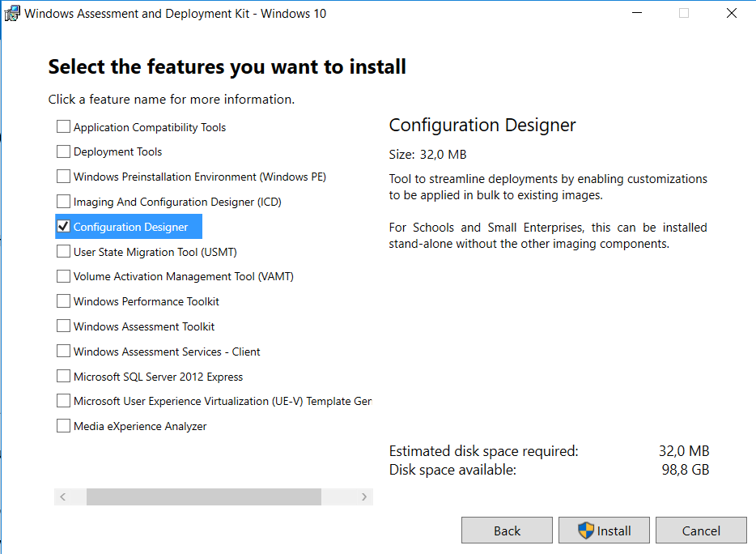Click the ADK icon in the title bar

pyautogui.click(x=13, y=13)
